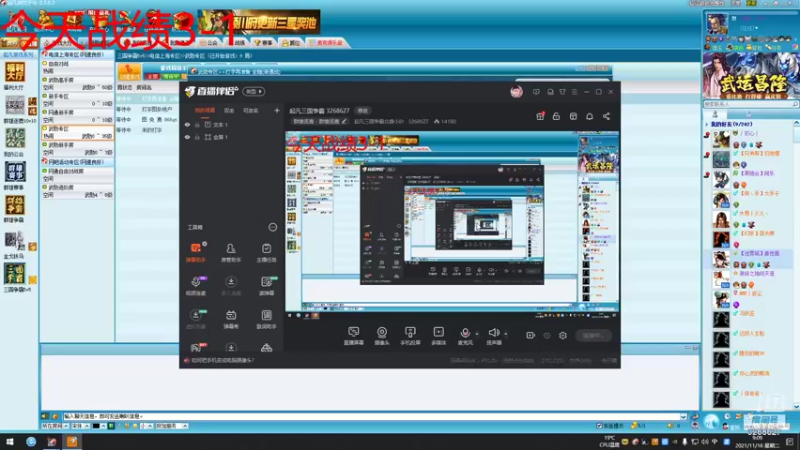Open the 赛事 tab in game platform
This screenshot has width=800, height=450.
point(264,43)
